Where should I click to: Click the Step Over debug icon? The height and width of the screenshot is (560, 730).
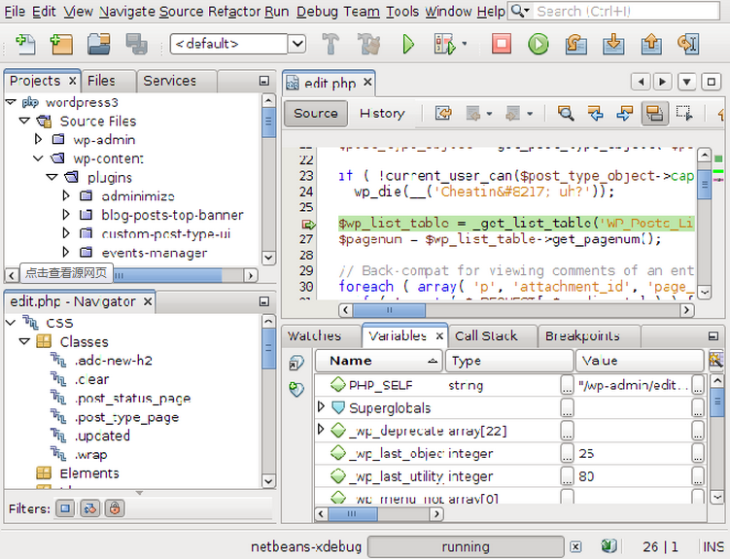click(x=575, y=44)
